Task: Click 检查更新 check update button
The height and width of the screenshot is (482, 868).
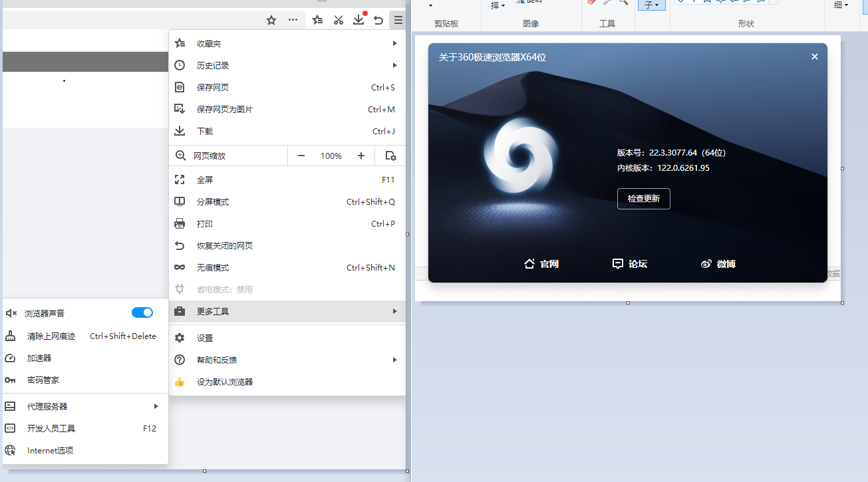Action: click(643, 199)
